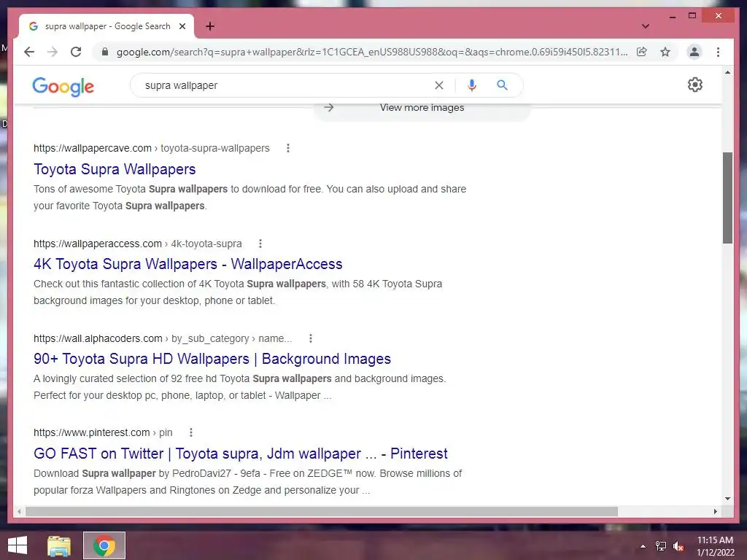Go forward to the next page
This screenshot has height=560, width=747.
(x=53, y=52)
